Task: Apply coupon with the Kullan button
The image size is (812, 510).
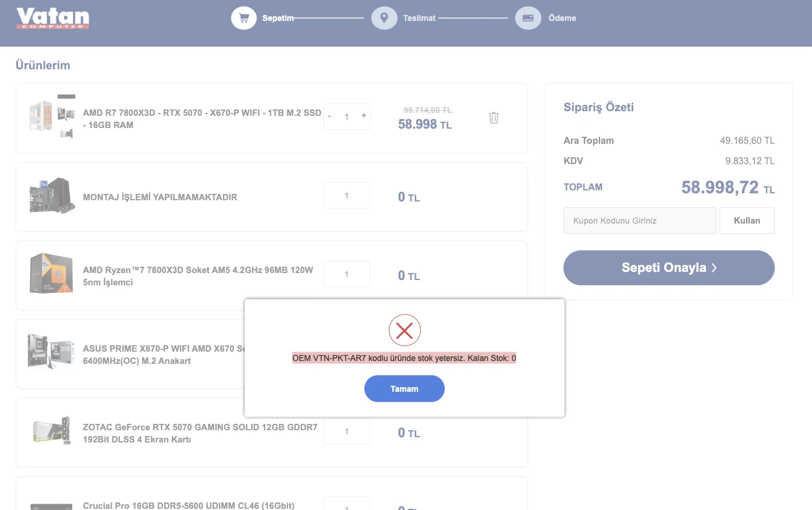Action: pos(747,221)
